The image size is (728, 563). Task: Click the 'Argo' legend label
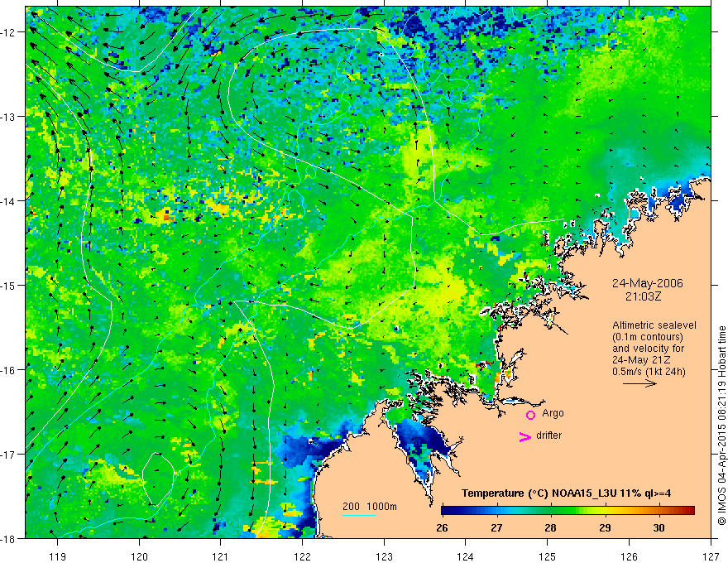coord(553,413)
